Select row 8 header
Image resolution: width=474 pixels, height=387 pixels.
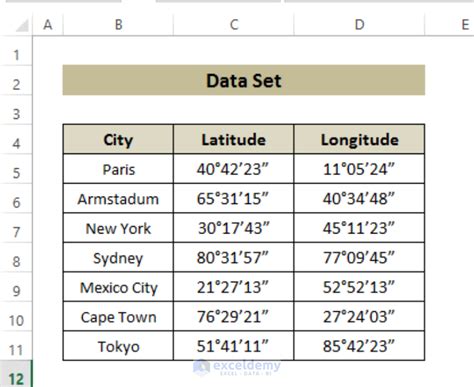(16, 261)
